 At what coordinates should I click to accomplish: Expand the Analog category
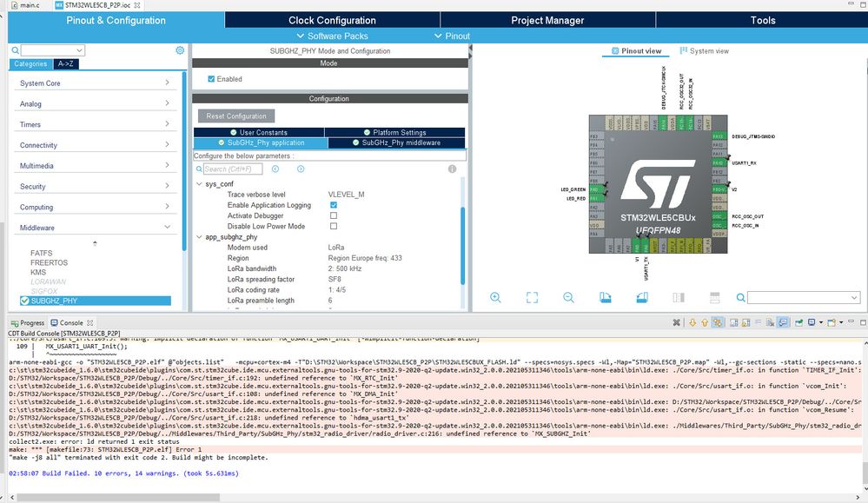[x=94, y=103]
